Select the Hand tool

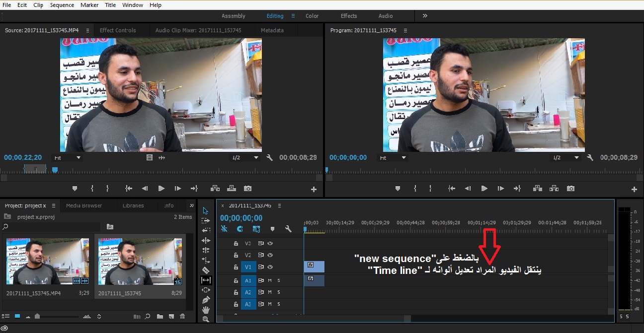[x=206, y=310]
